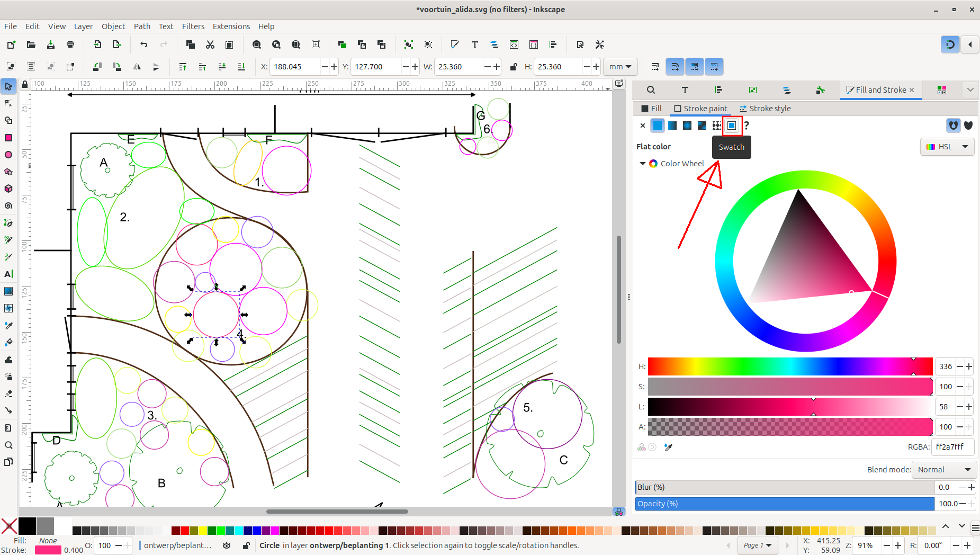Select the Ellipse/Circle tool
Viewport: 980px width, 555px height.
[8, 155]
